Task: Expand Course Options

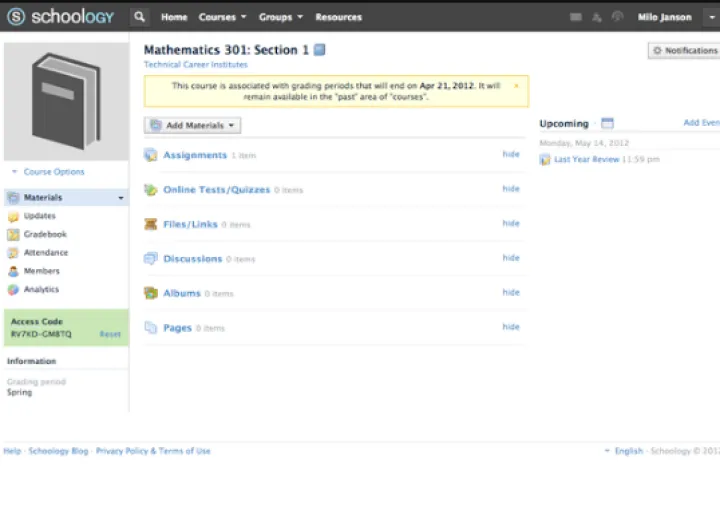Action: point(48,172)
